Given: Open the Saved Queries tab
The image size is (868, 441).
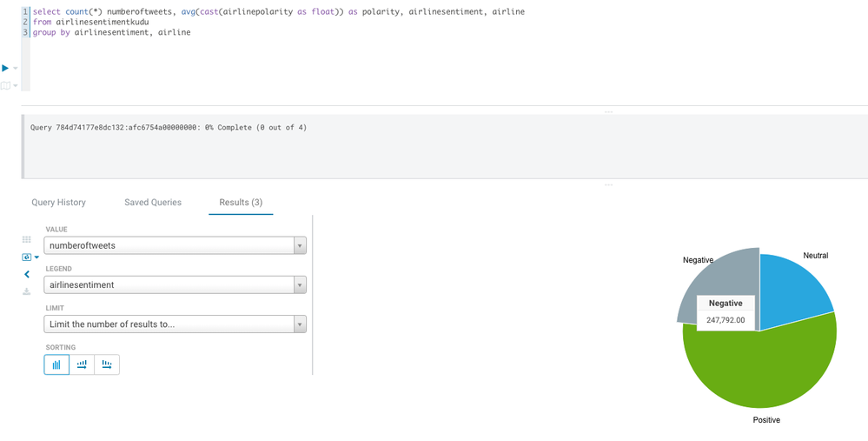Looking at the screenshot, I should click(153, 203).
